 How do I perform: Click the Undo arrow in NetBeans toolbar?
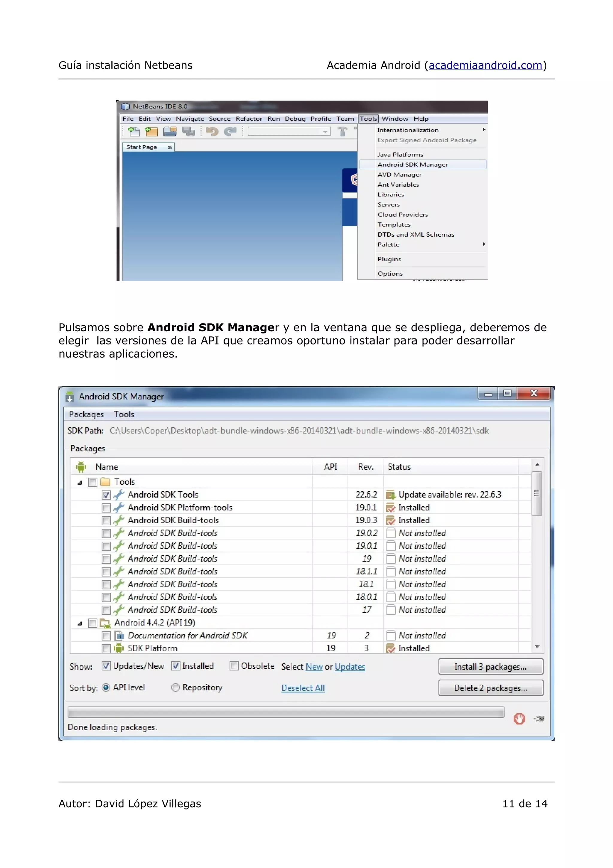pyautogui.click(x=212, y=131)
